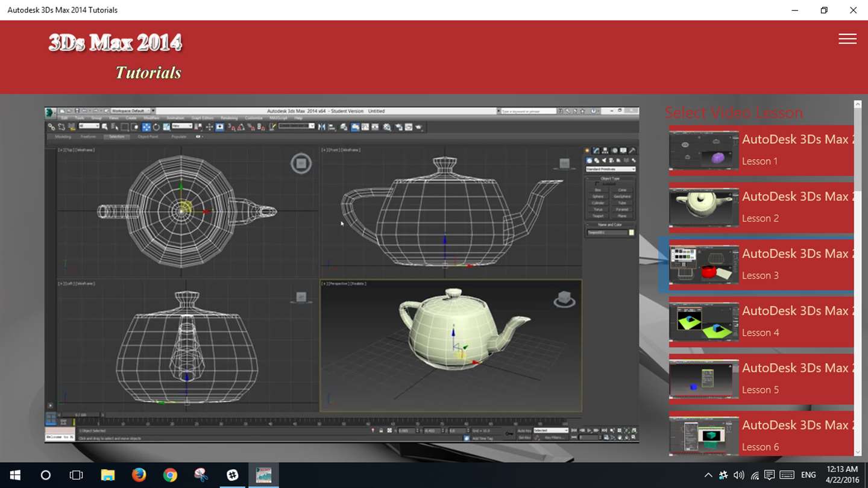868x488 pixels.
Task: Switch to the Modify command panel icon
Action: pos(596,151)
